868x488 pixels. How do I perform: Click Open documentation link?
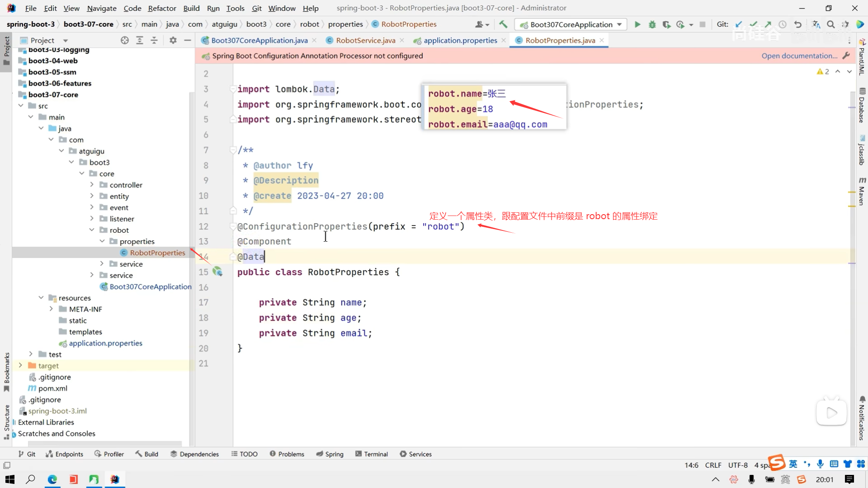799,56
